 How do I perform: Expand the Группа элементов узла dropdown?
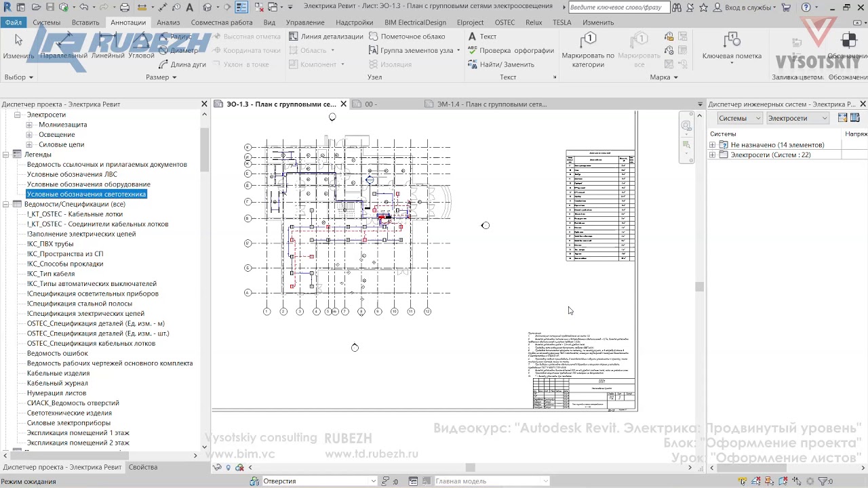(458, 51)
